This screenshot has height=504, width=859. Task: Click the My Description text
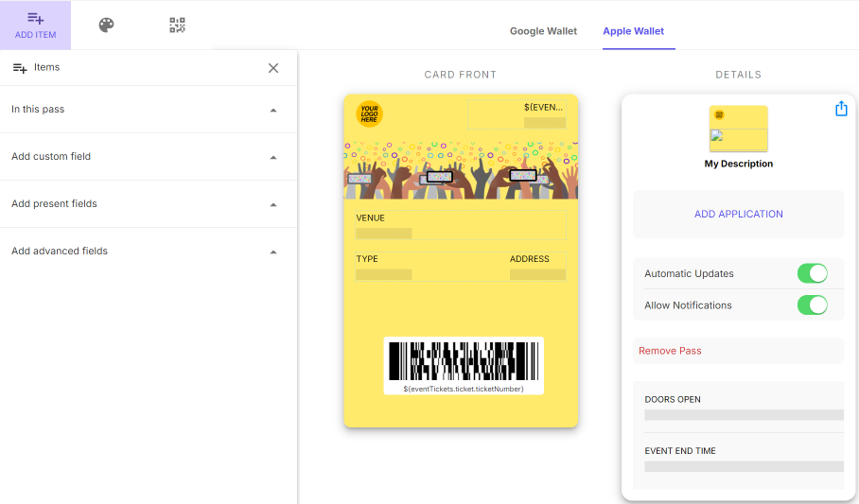[x=739, y=164]
